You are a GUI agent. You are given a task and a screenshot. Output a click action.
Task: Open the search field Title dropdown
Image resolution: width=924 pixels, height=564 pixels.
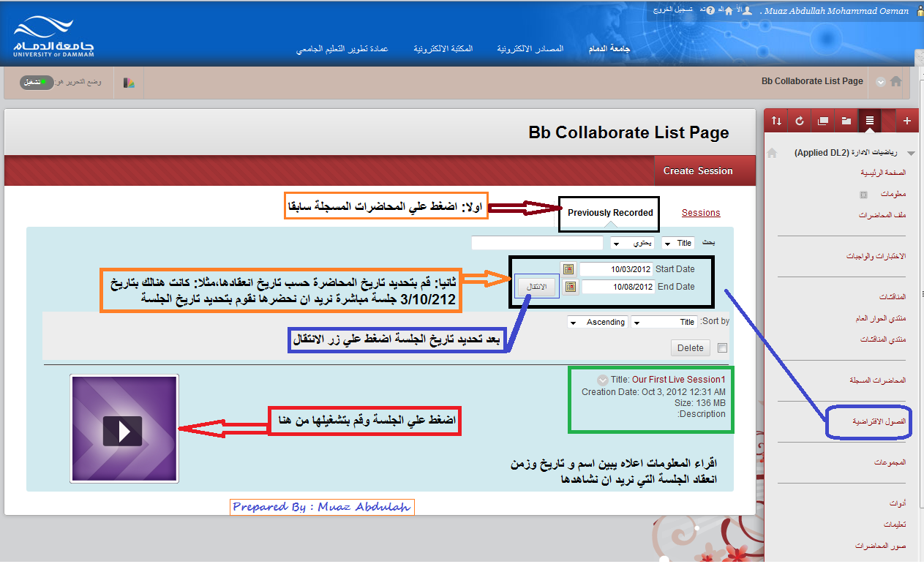tap(678, 243)
